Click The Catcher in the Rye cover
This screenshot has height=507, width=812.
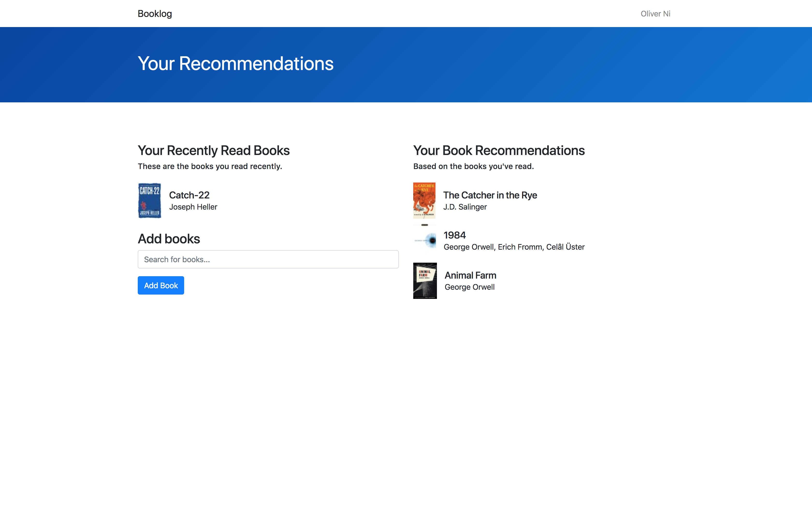pyautogui.click(x=424, y=201)
